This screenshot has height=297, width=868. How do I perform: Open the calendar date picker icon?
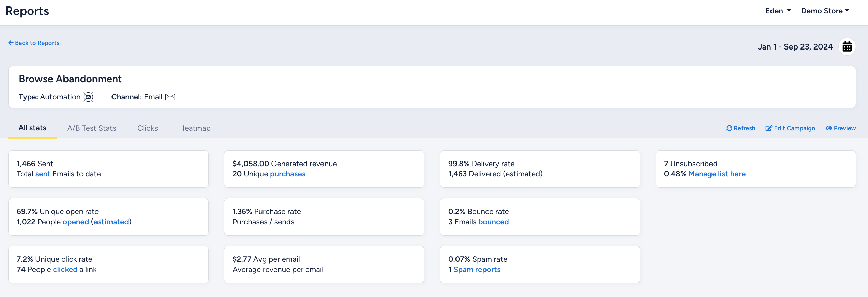click(847, 47)
